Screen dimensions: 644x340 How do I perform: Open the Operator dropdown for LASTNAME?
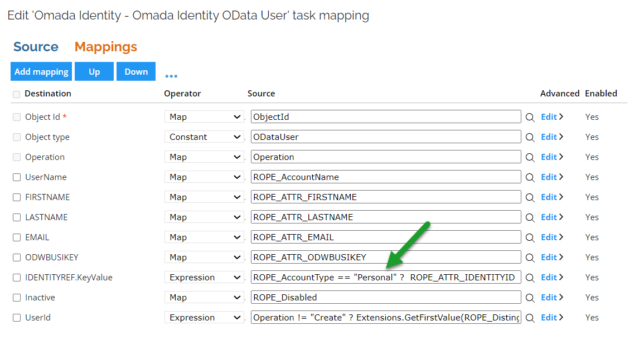[x=204, y=217]
